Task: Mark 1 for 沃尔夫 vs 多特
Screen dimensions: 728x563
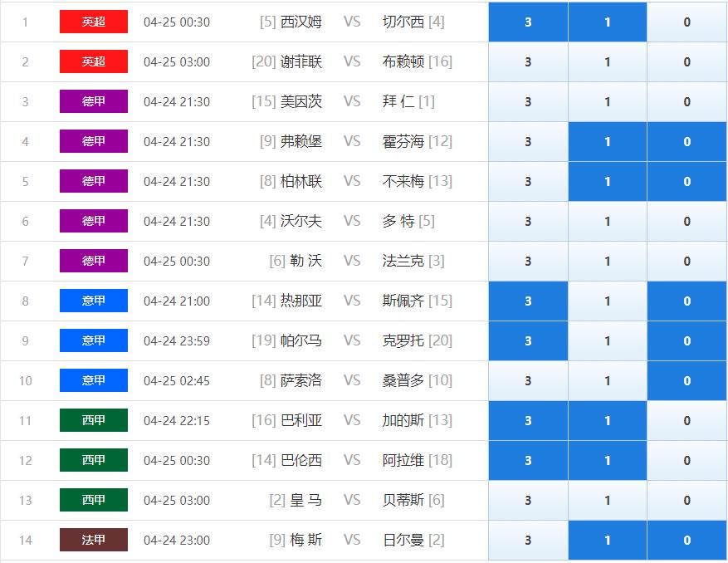Action: tap(608, 222)
